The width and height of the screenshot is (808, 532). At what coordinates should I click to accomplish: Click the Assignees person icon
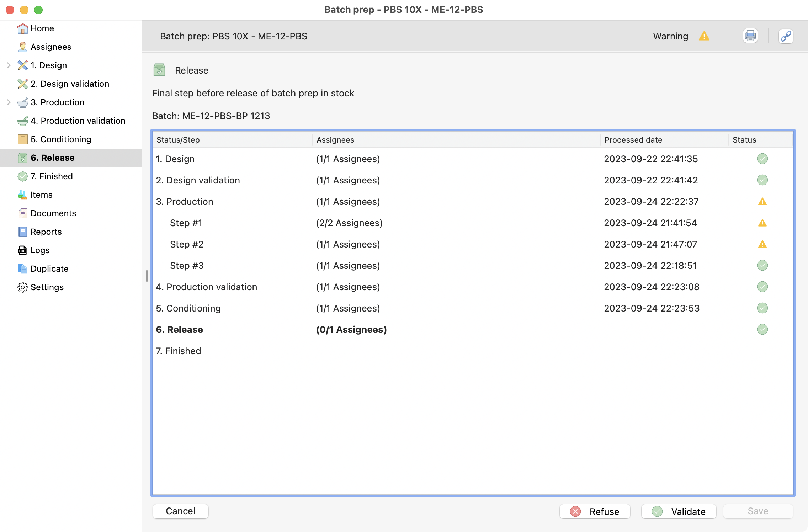(x=22, y=47)
